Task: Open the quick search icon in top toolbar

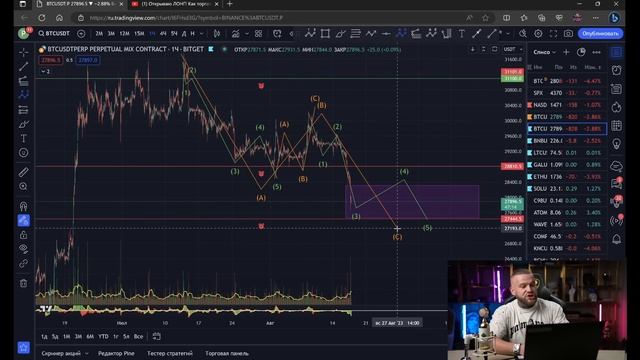Action: pos(523,33)
